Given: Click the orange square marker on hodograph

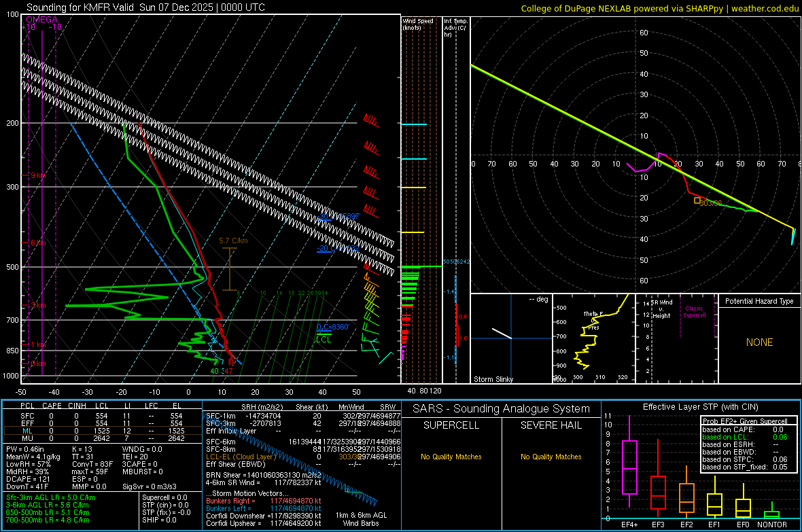Looking at the screenshot, I should click(697, 200).
